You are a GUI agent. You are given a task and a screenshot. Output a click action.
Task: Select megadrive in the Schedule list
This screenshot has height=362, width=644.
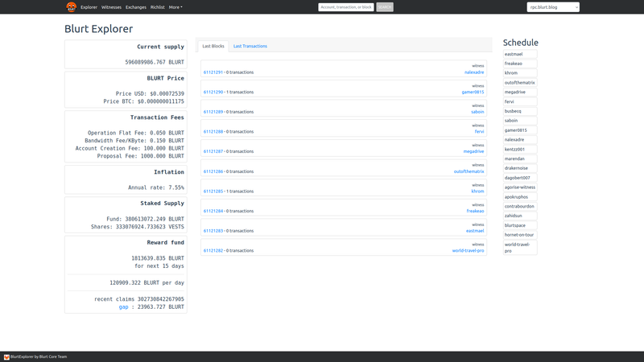pyautogui.click(x=520, y=92)
